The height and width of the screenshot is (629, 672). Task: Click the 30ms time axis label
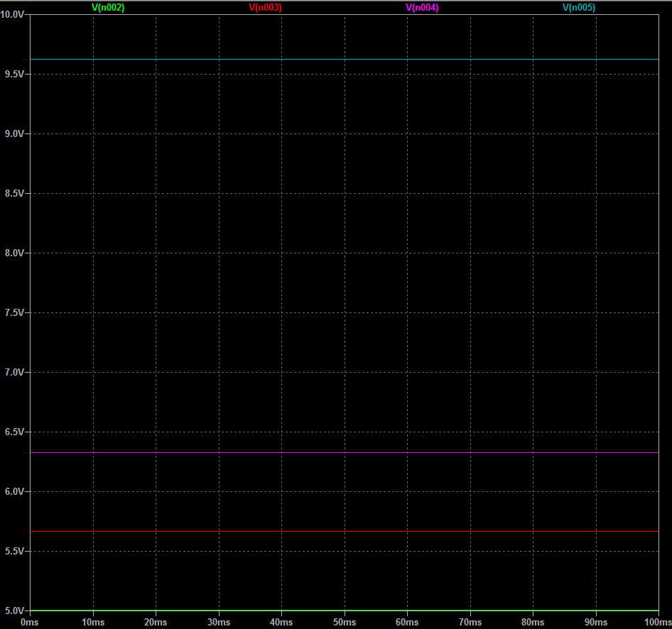(219, 622)
